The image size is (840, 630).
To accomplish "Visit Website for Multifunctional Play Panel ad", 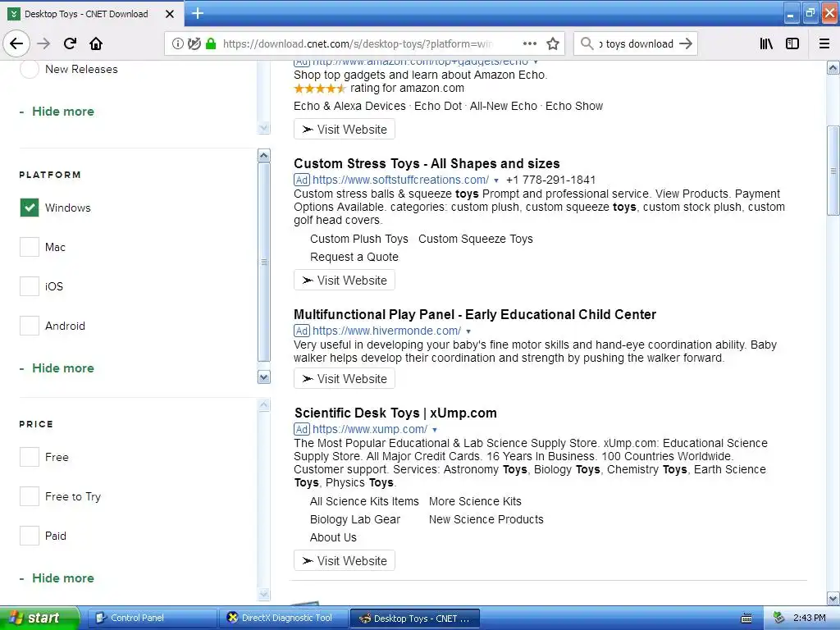I will pos(345,379).
